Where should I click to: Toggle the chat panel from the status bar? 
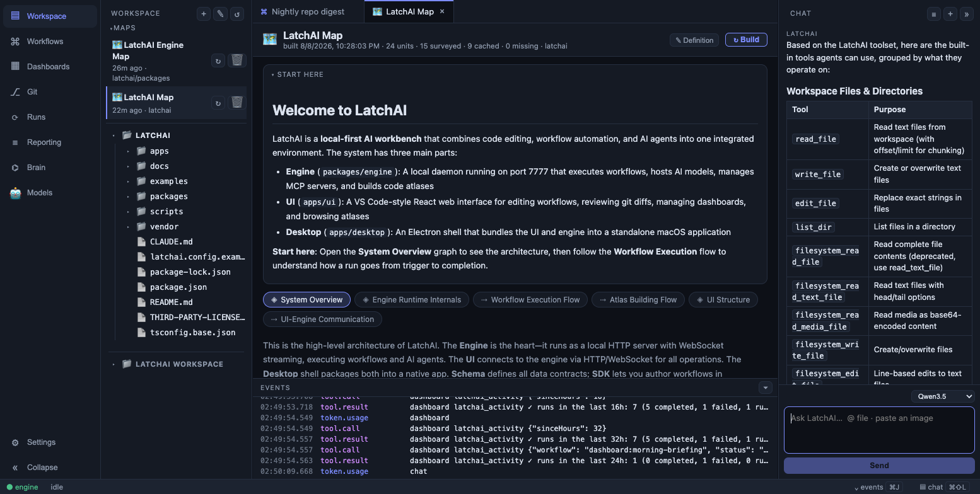(x=944, y=487)
